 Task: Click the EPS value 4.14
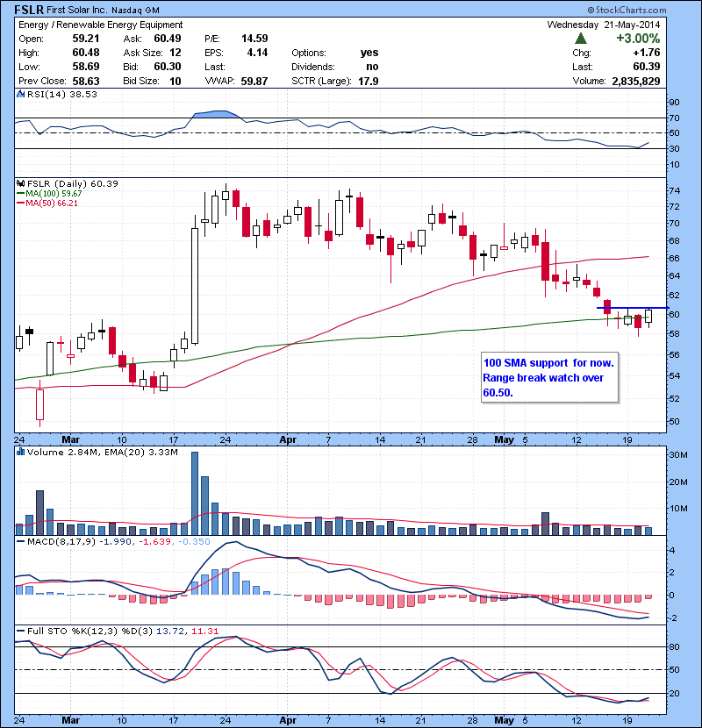tap(257, 53)
